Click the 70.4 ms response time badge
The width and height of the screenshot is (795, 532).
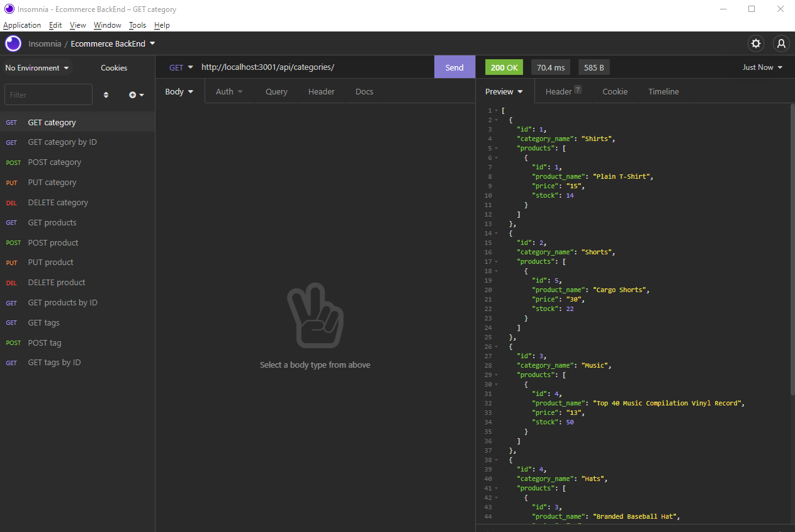tap(550, 67)
